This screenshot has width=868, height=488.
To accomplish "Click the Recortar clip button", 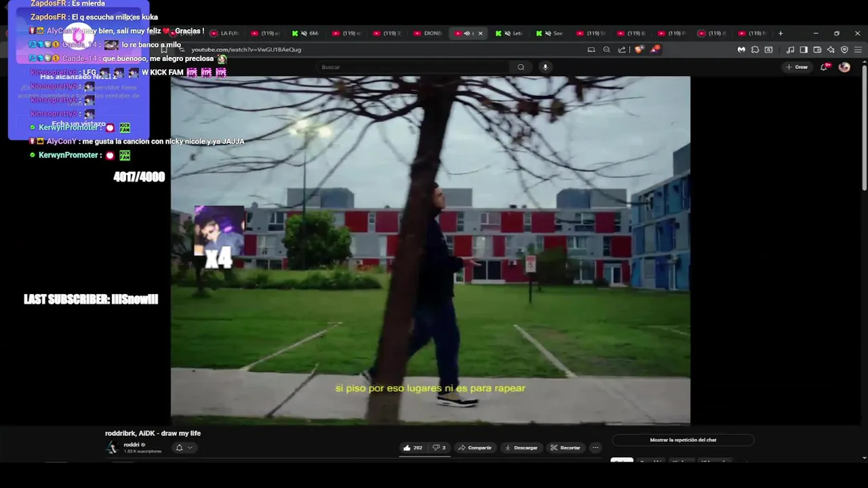I will coord(566,447).
